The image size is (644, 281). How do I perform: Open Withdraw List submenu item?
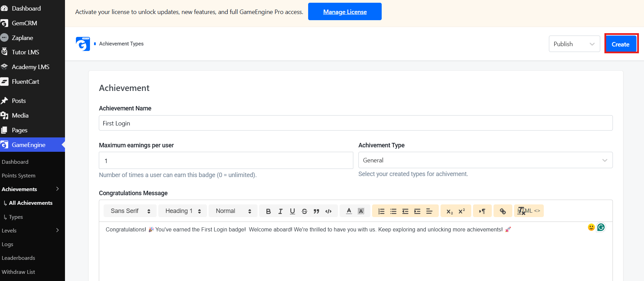click(18, 272)
